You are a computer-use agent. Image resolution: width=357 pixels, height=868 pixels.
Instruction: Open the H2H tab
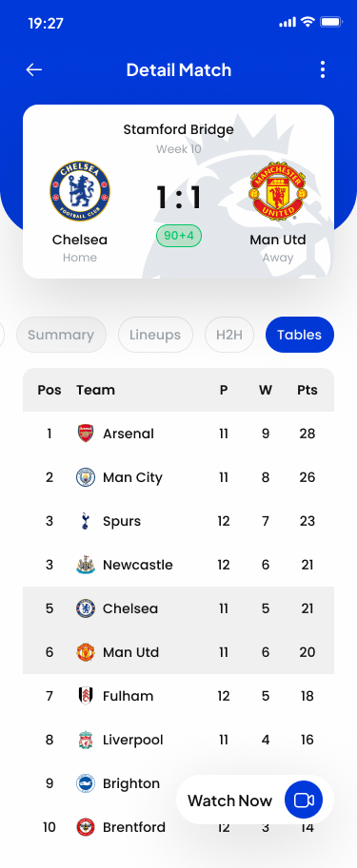[229, 335]
